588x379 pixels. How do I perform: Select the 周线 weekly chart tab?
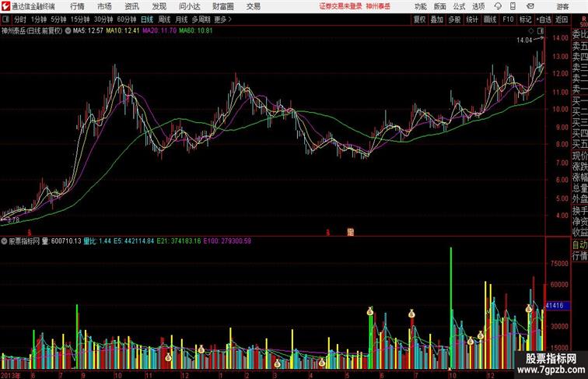pos(164,19)
